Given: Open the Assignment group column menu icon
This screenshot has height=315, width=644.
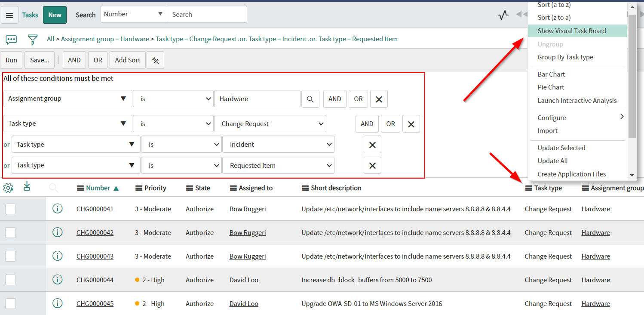Looking at the screenshot, I should (x=586, y=188).
